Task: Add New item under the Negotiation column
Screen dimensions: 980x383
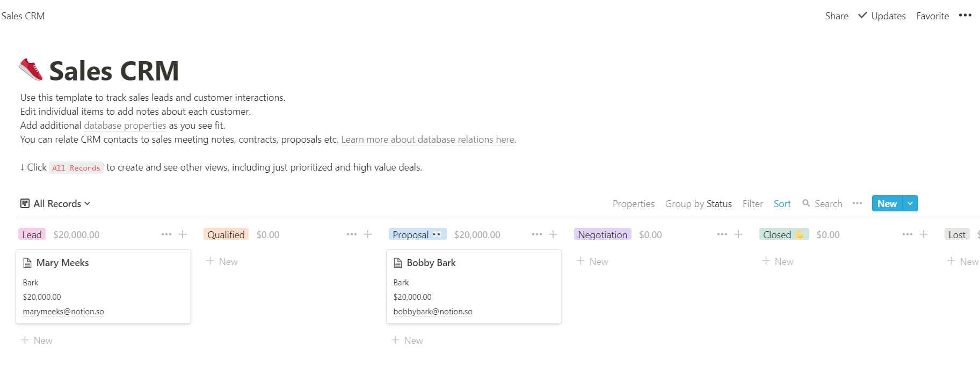Action: (x=592, y=261)
